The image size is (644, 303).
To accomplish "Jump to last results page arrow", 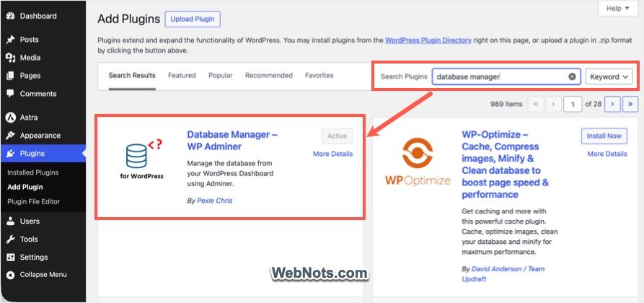I will click(x=630, y=104).
